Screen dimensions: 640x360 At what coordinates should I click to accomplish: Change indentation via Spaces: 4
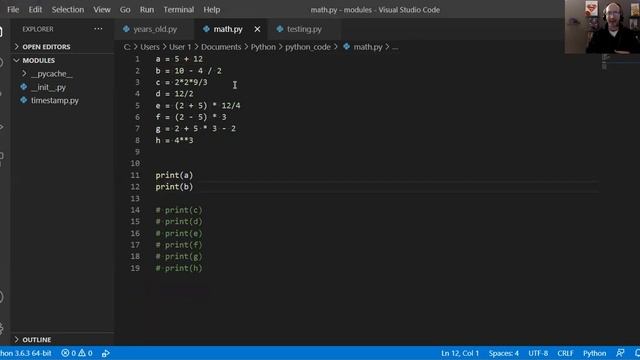(504, 353)
